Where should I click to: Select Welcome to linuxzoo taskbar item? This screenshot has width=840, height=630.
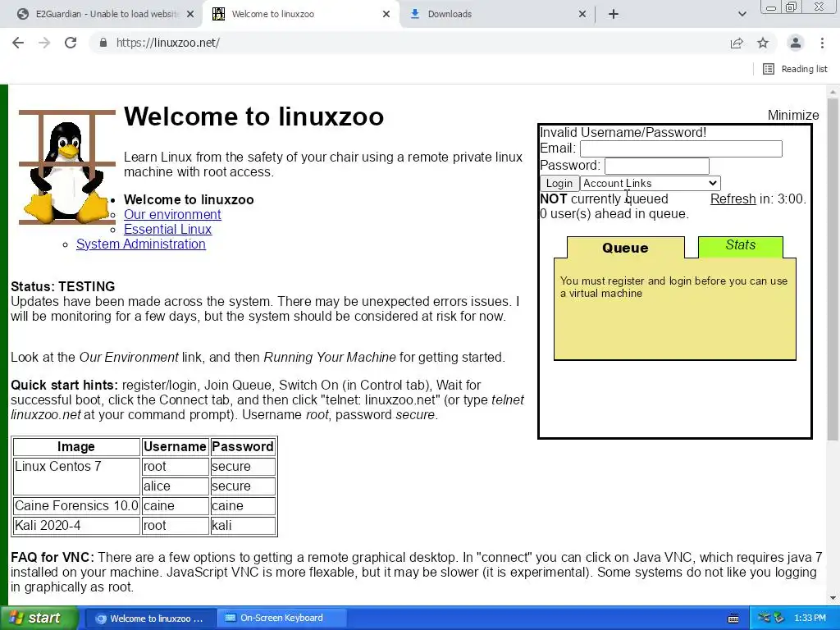[x=150, y=619]
